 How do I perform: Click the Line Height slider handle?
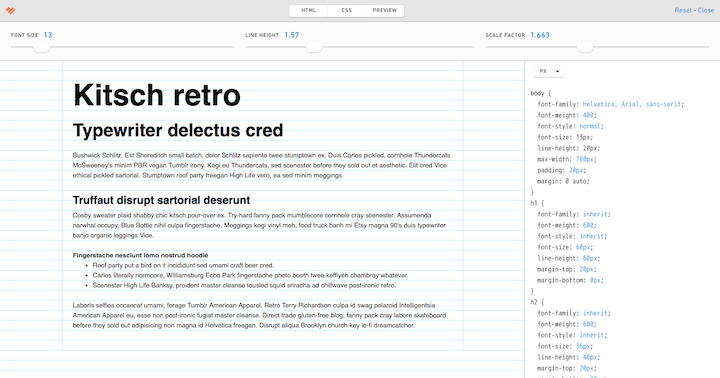[x=314, y=47]
